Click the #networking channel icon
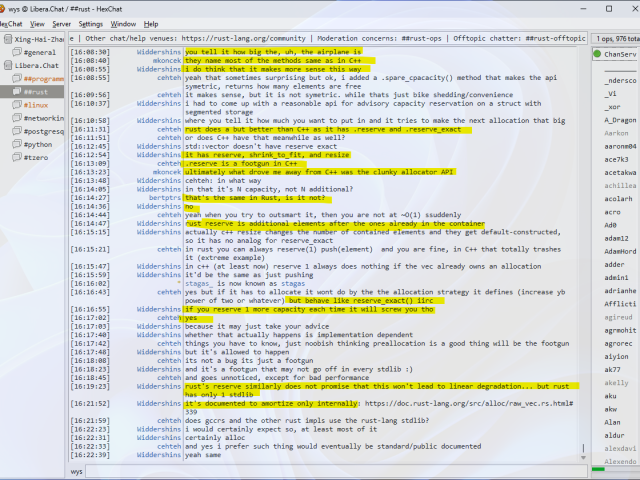This screenshot has width=640, height=480. click(x=17, y=117)
